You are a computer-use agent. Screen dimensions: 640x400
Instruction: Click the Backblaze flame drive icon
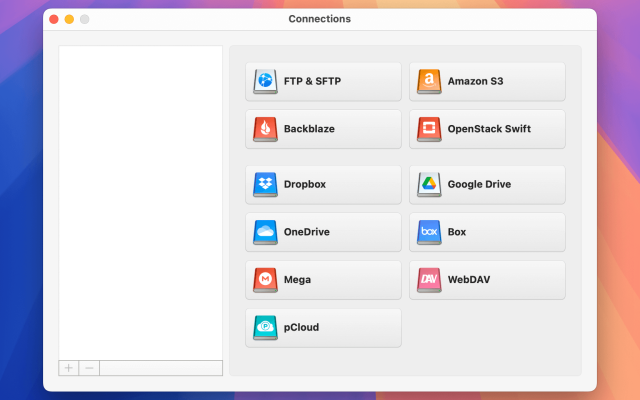pos(265,129)
